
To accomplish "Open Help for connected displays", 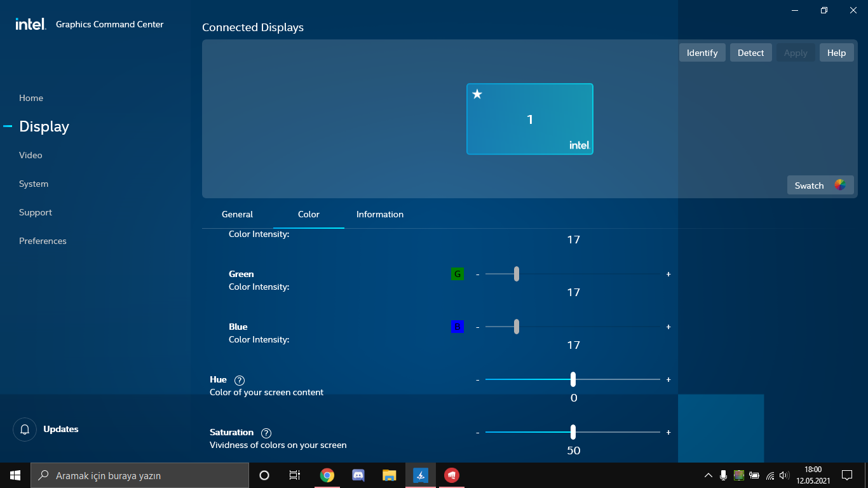I will point(836,53).
